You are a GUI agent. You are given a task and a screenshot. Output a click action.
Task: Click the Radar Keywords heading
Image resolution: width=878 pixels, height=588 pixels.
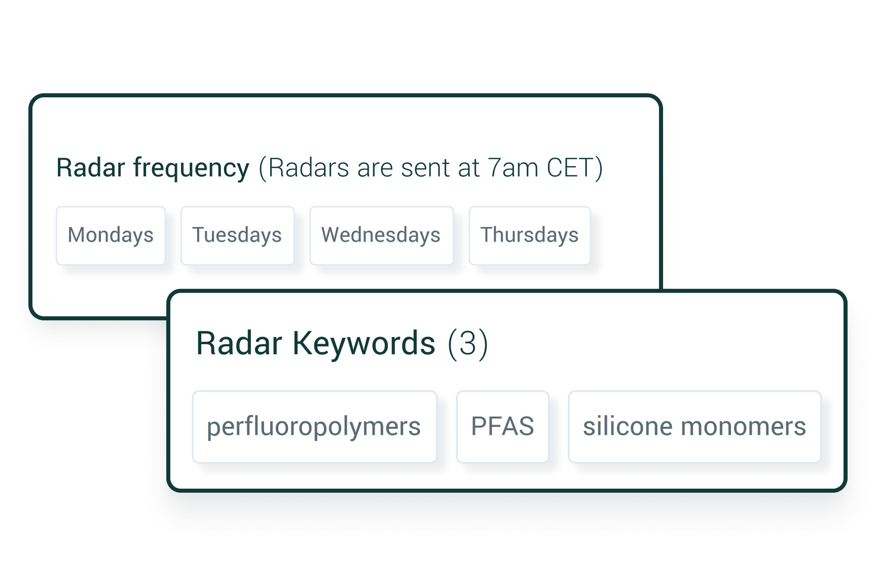(x=315, y=343)
